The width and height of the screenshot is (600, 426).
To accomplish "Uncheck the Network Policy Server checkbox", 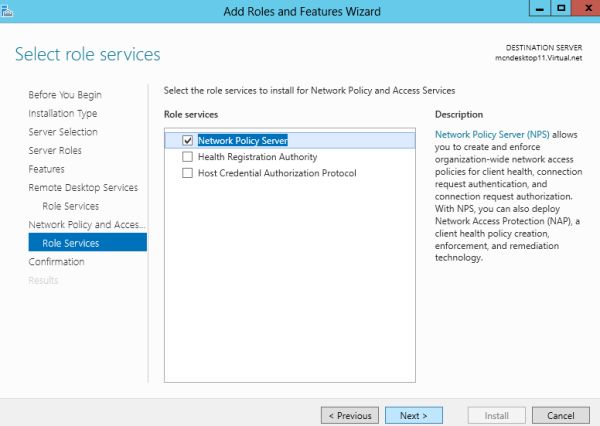I will [x=187, y=141].
